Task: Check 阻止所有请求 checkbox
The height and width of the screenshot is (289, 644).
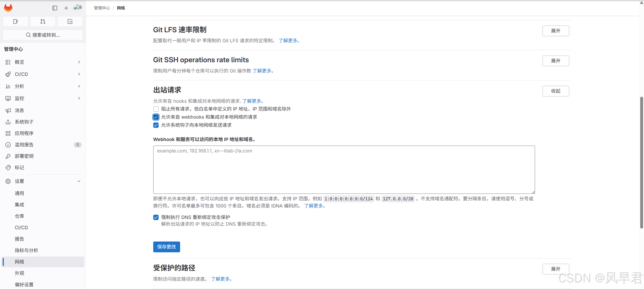Action: [156, 109]
